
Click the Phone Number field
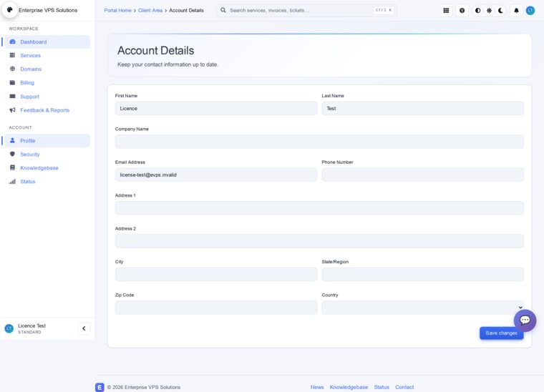pos(422,175)
